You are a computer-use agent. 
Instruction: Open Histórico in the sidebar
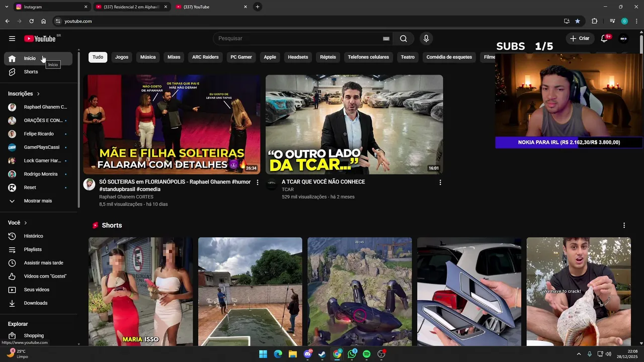tap(38, 236)
